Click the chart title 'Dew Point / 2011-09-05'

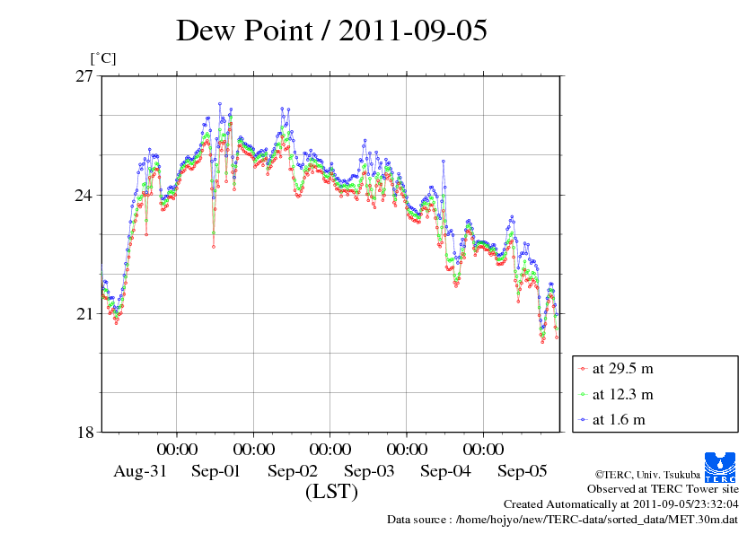(331, 30)
